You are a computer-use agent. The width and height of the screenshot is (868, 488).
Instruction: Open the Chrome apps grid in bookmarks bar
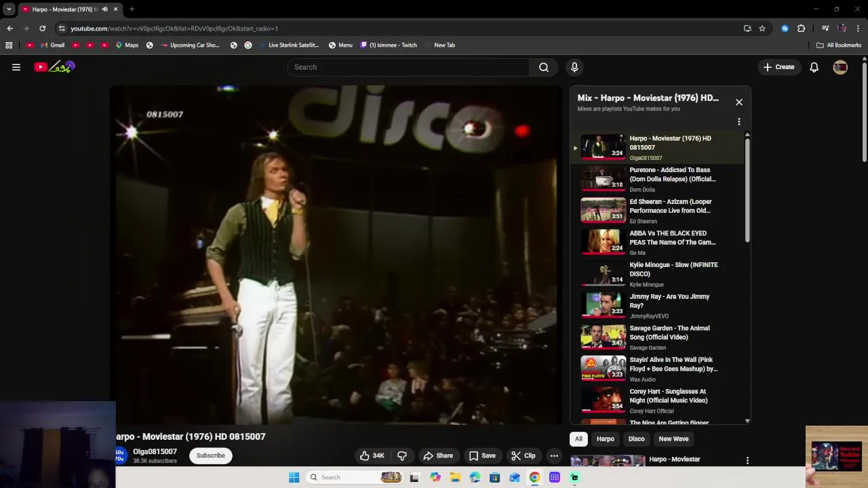click(9, 45)
